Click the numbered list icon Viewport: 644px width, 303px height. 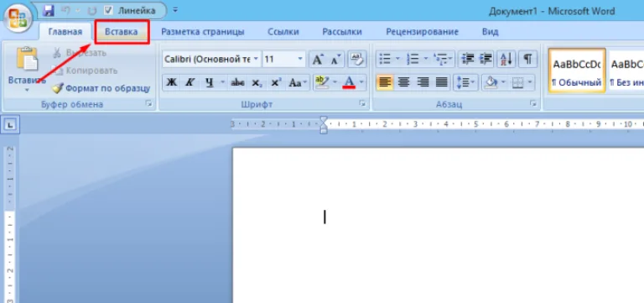tap(413, 60)
